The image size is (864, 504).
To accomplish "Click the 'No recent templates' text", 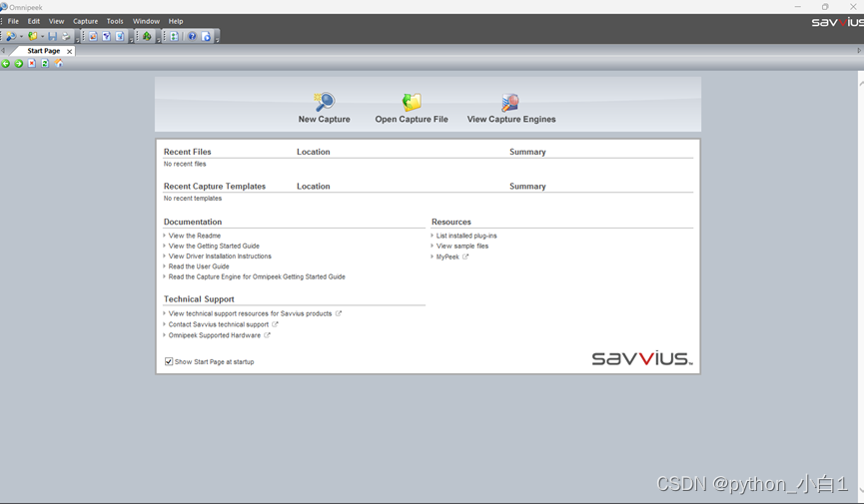I will point(193,199).
